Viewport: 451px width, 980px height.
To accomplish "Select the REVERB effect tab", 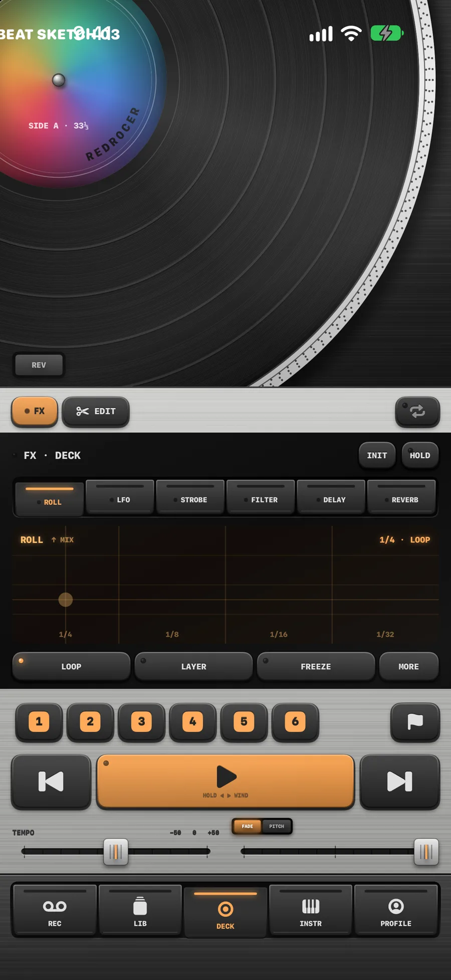I will (401, 497).
